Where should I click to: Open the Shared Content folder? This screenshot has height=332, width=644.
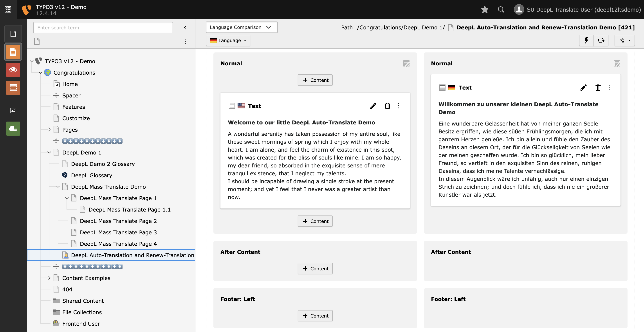[x=83, y=301]
